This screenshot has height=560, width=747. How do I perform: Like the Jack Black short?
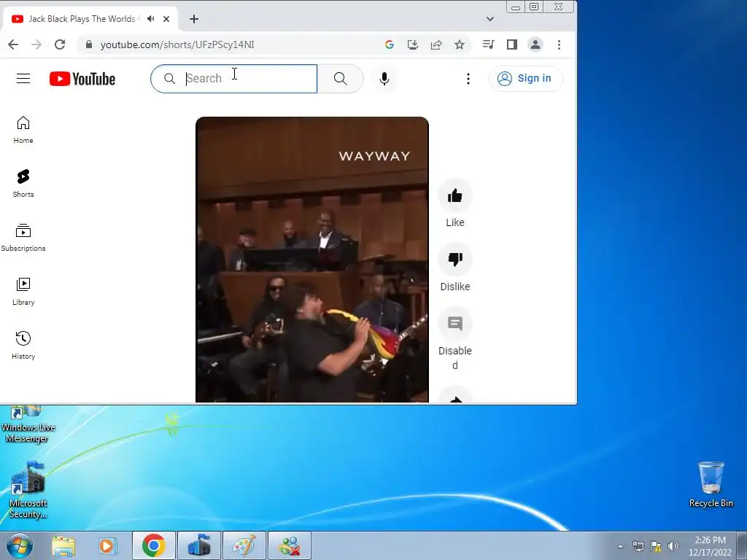[455, 195]
